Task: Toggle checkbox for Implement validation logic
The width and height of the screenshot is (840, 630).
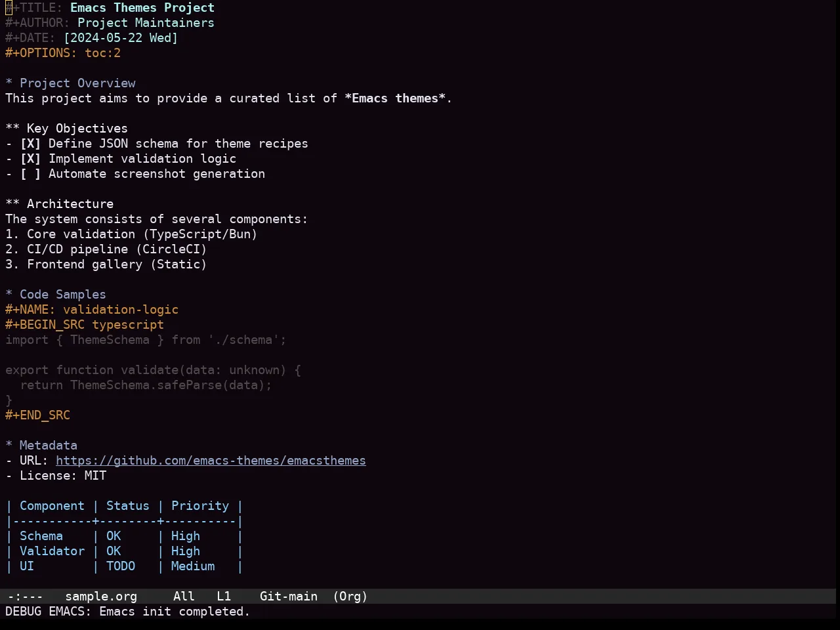Action: click(x=30, y=159)
